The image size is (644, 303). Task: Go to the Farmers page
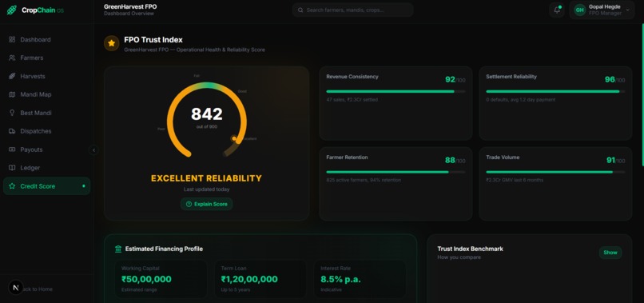coord(46,58)
